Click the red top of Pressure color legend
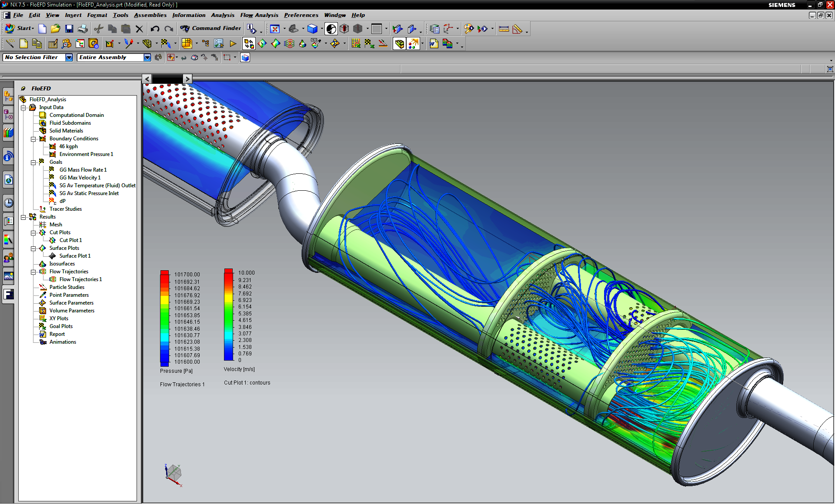The height and width of the screenshot is (504, 835). 164,273
